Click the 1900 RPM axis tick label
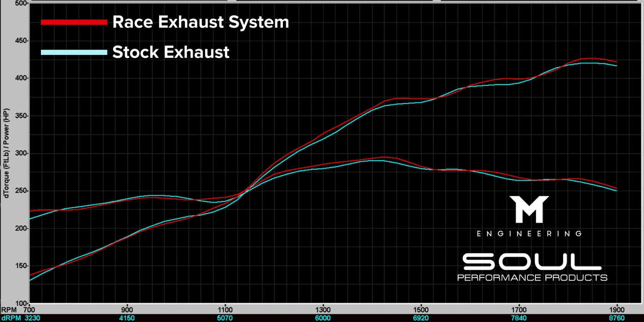This screenshot has width=644, height=322. click(x=616, y=309)
